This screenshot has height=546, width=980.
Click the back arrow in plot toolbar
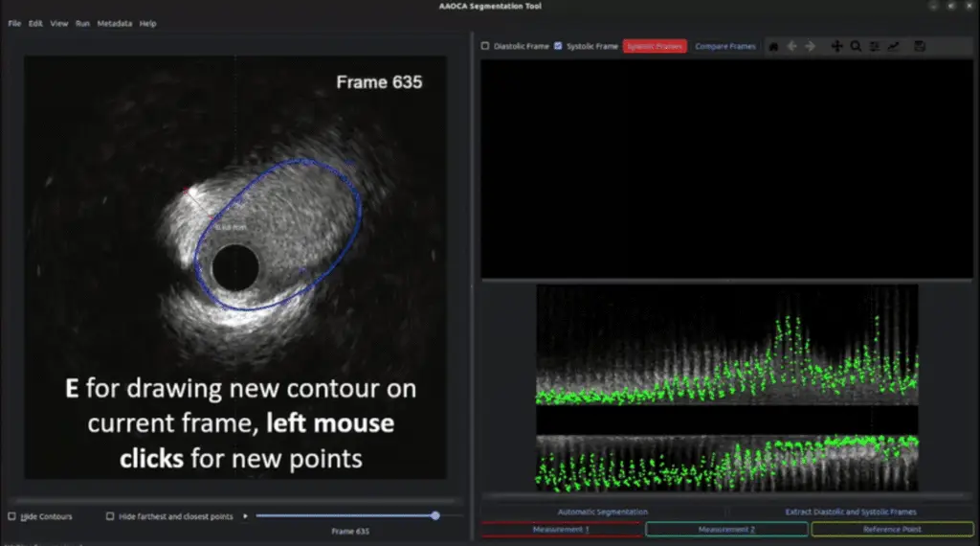[x=791, y=46]
